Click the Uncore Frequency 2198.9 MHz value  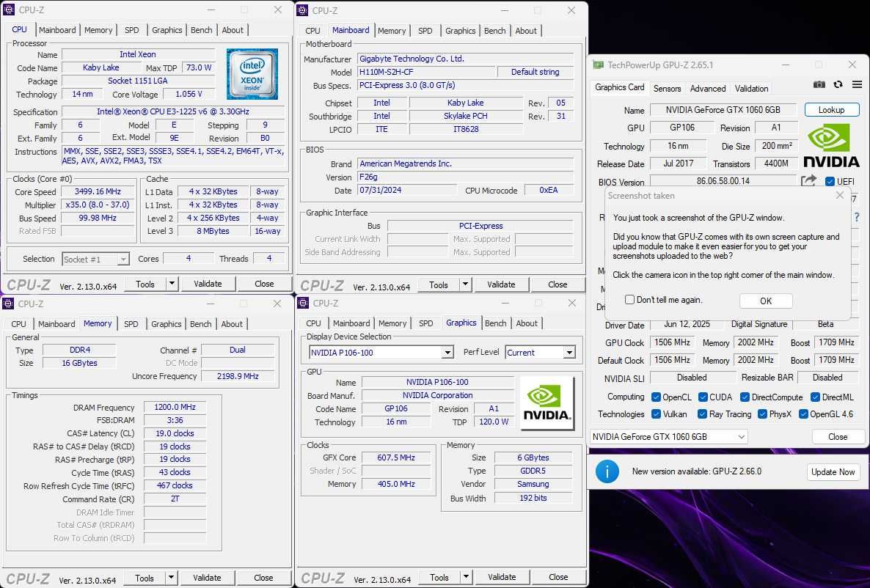click(238, 376)
